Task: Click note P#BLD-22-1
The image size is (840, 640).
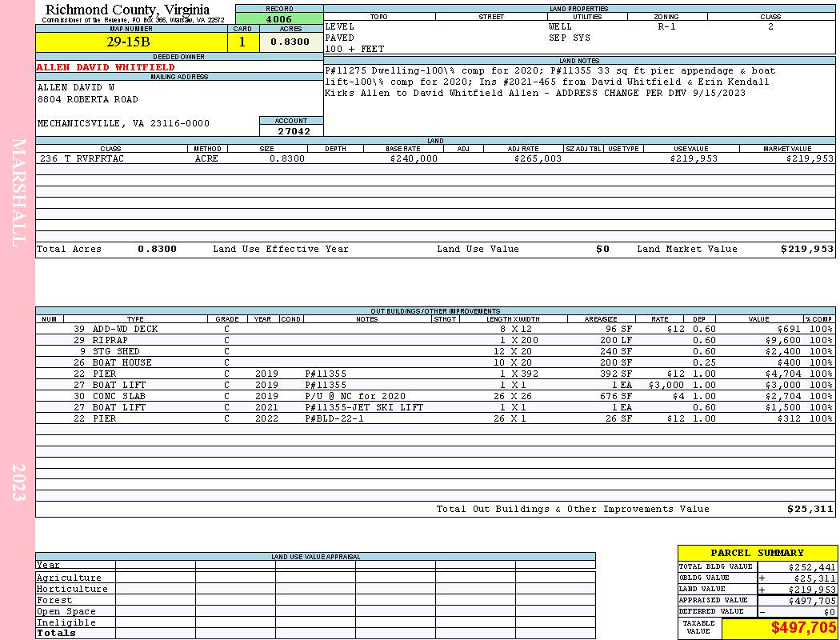Action: click(334, 419)
